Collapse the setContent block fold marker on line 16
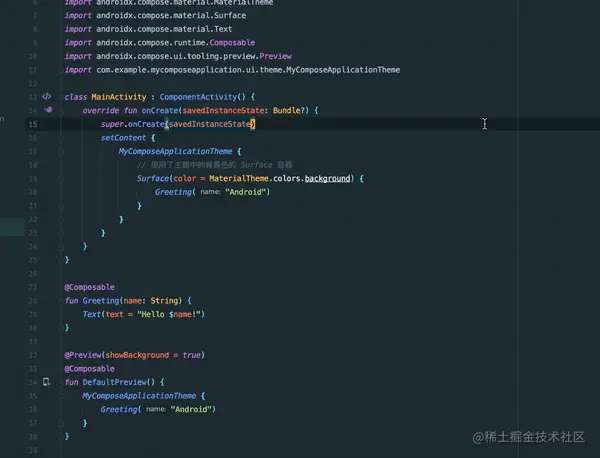The height and width of the screenshot is (458, 600). pos(61,138)
